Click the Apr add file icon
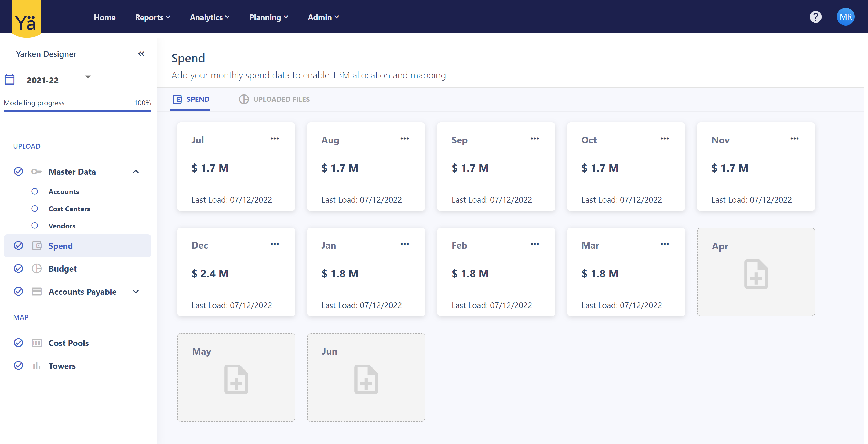The image size is (868, 444). pos(756,274)
